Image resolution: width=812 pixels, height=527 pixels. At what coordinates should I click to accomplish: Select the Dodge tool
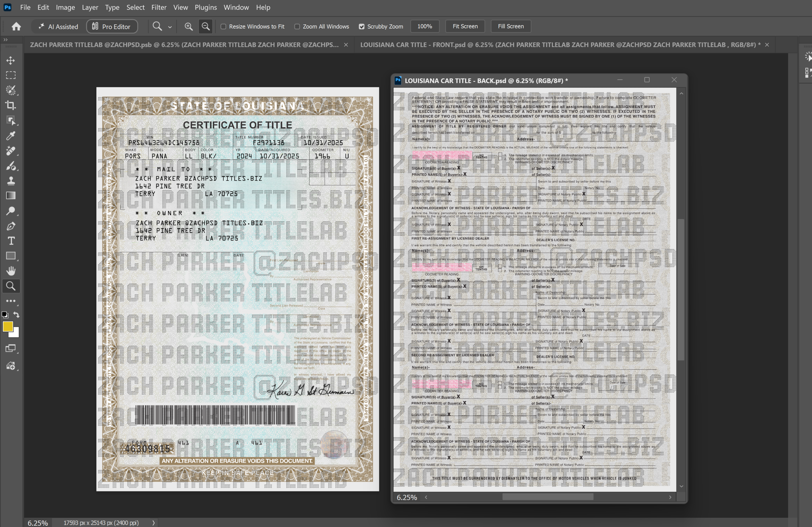pyautogui.click(x=10, y=211)
